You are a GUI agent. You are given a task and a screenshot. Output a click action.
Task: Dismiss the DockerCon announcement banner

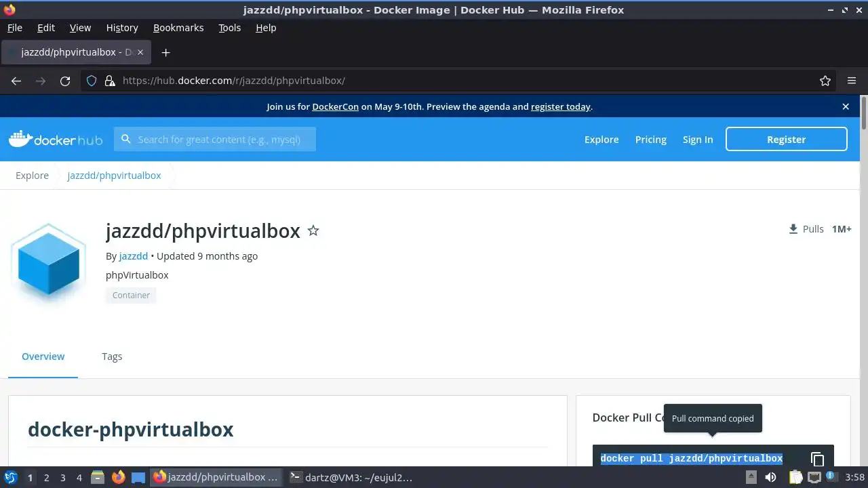pos(846,106)
